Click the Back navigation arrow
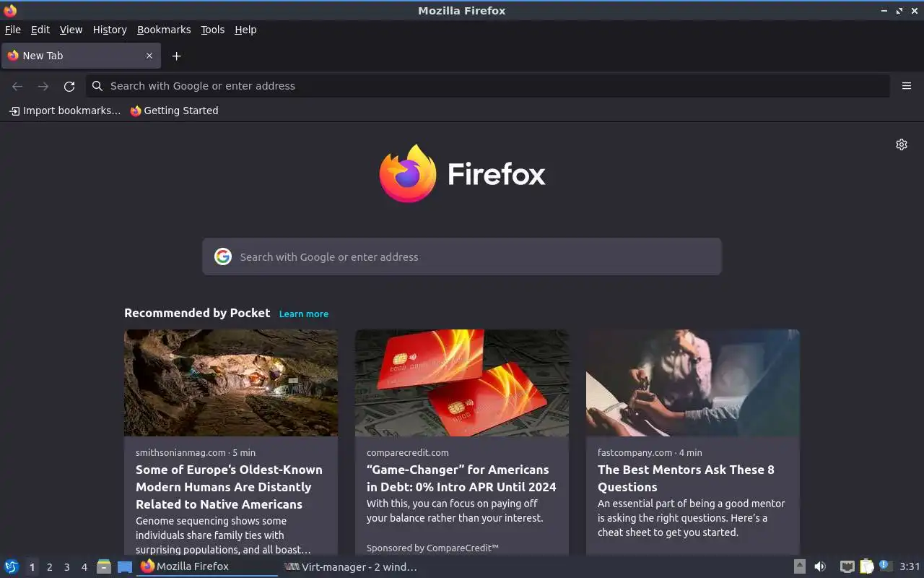This screenshot has width=924, height=578. tap(17, 86)
